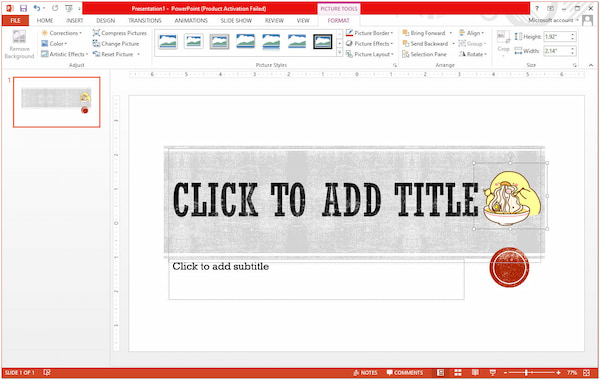Screen dimensions: 600x380
Task: Click the zoom out minus icon
Action: point(505,372)
